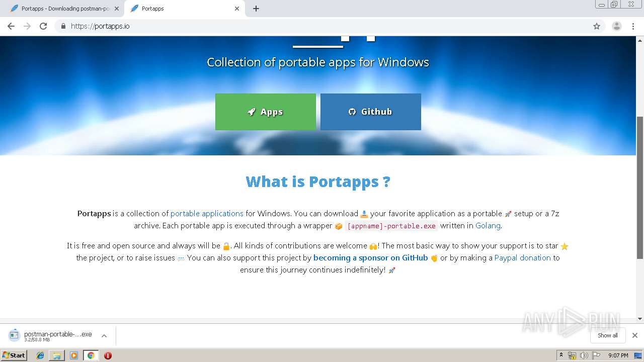644x362 pixels.
Task: Click the network tray icon
Action: 572,355
